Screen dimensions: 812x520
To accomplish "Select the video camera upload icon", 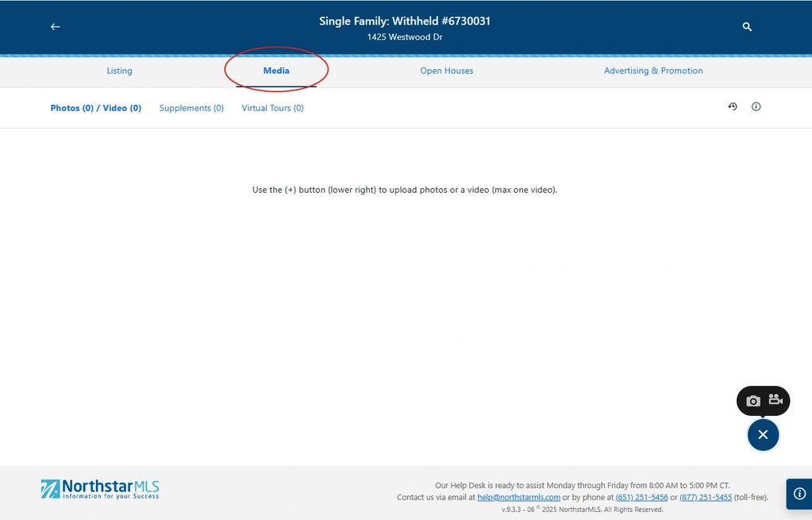I will [775, 400].
